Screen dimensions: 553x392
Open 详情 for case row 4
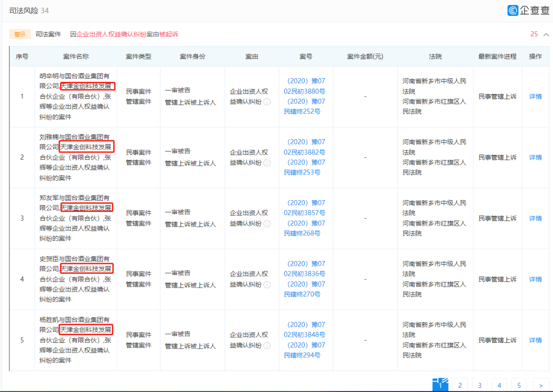click(535, 279)
